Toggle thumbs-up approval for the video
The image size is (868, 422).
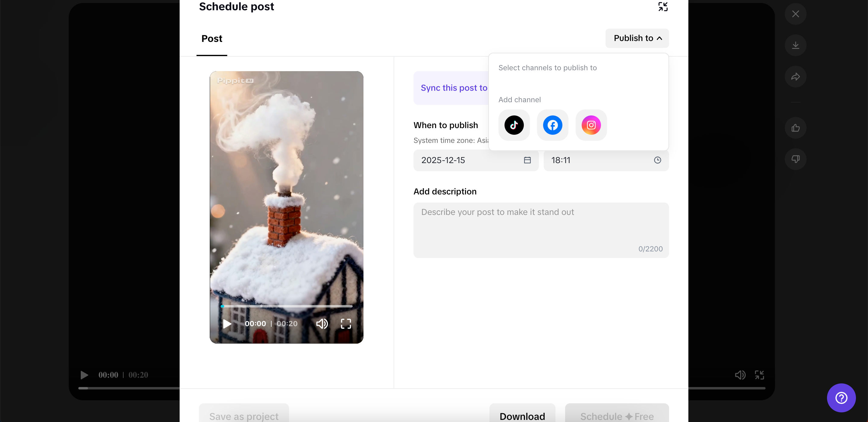[x=795, y=128]
